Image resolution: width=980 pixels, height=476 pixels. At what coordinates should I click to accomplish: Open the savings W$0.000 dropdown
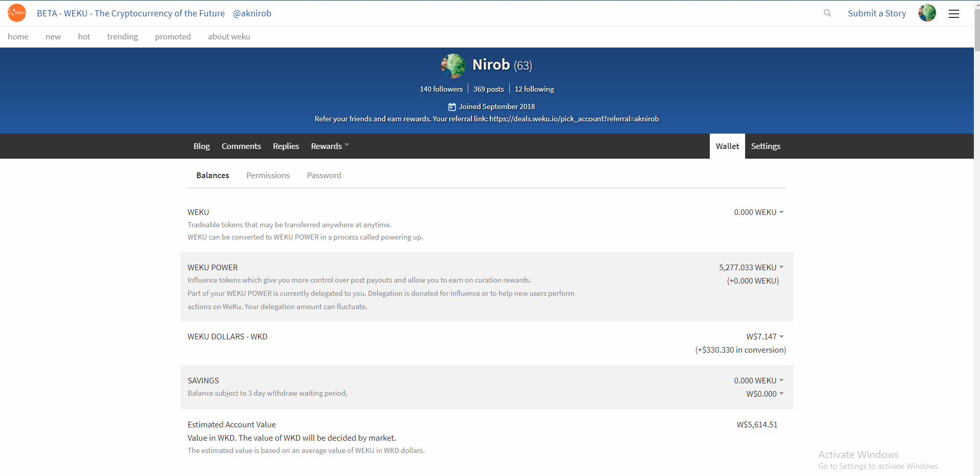765,394
